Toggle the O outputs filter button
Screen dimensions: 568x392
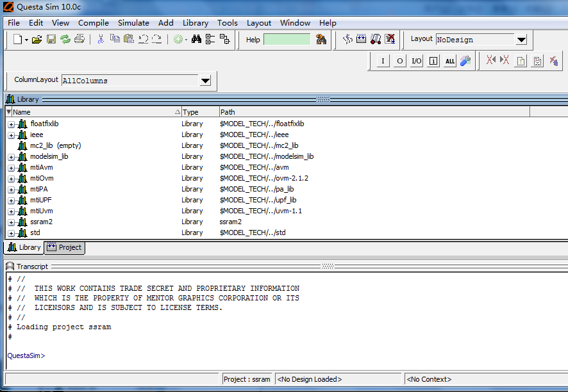pyautogui.click(x=399, y=61)
